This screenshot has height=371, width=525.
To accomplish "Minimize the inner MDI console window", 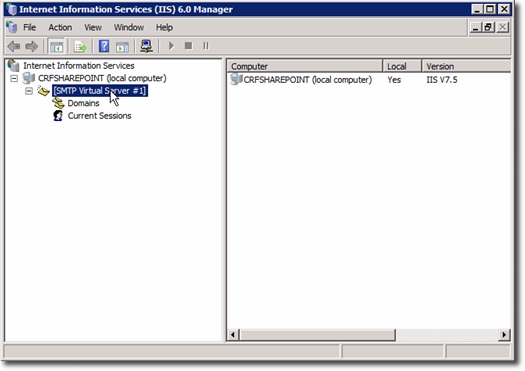I will (x=475, y=27).
